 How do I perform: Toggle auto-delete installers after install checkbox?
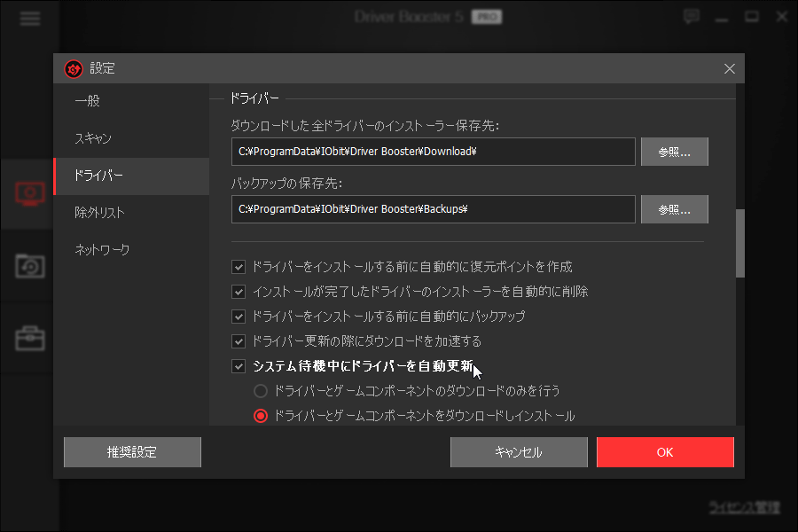coord(239,292)
